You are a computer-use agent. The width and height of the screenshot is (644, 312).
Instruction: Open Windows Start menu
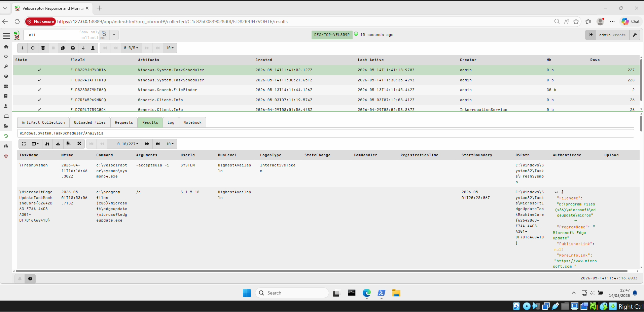pyautogui.click(x=247, y=293)
